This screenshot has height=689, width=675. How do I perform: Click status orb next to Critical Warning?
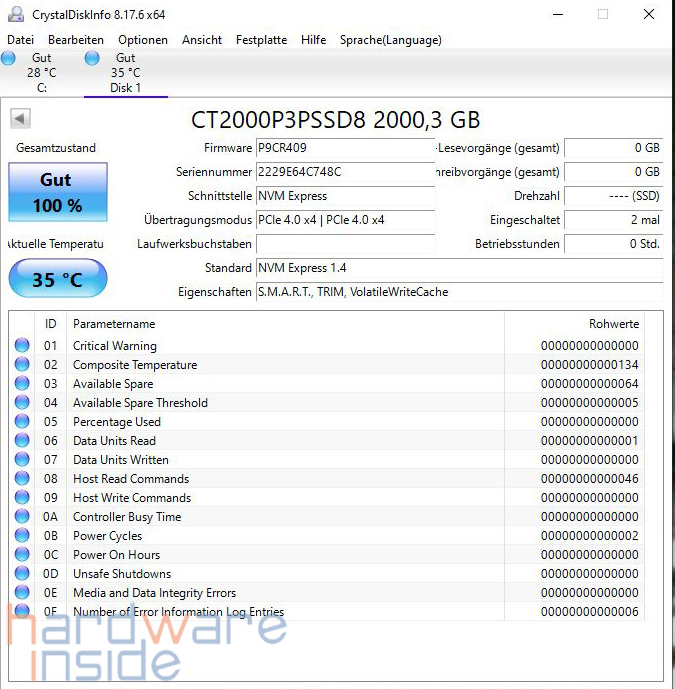pos(22,345)
